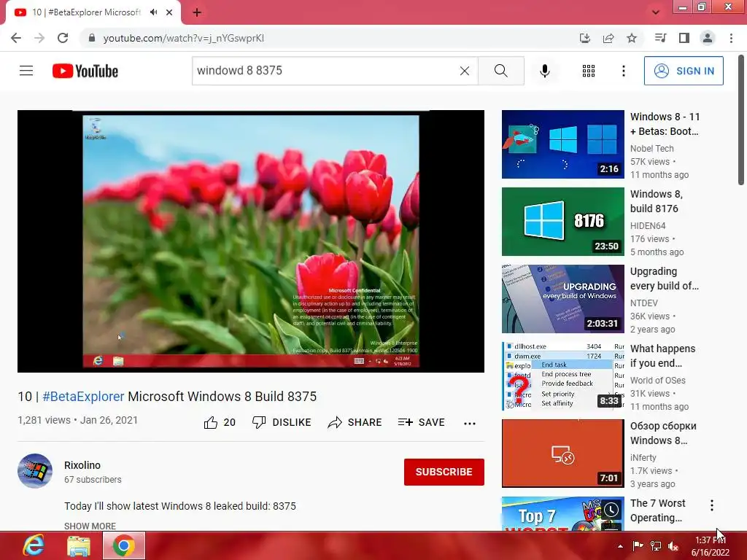Search with voice microphone icon
747x560 pixels.
click(545, 71)
